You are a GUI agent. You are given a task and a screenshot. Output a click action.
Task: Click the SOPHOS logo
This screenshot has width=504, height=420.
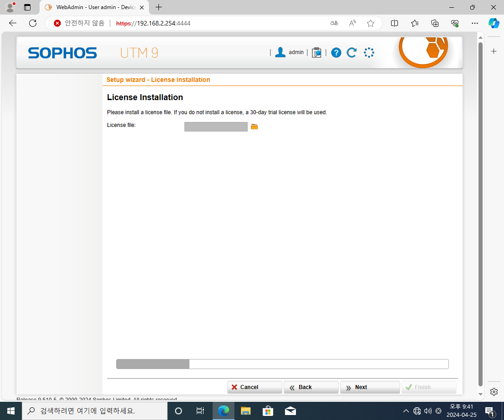pyautogui.click(x=62, y=53)
